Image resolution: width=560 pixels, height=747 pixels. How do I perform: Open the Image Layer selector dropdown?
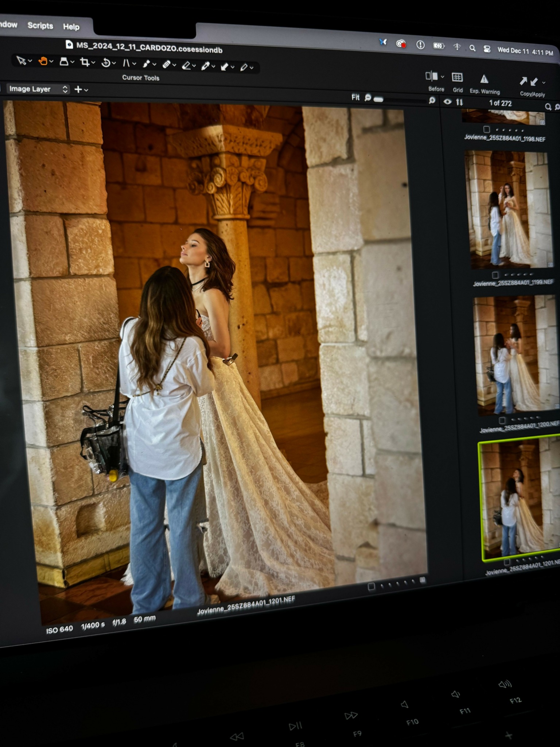pyautogui.click(x=38, y=89)
